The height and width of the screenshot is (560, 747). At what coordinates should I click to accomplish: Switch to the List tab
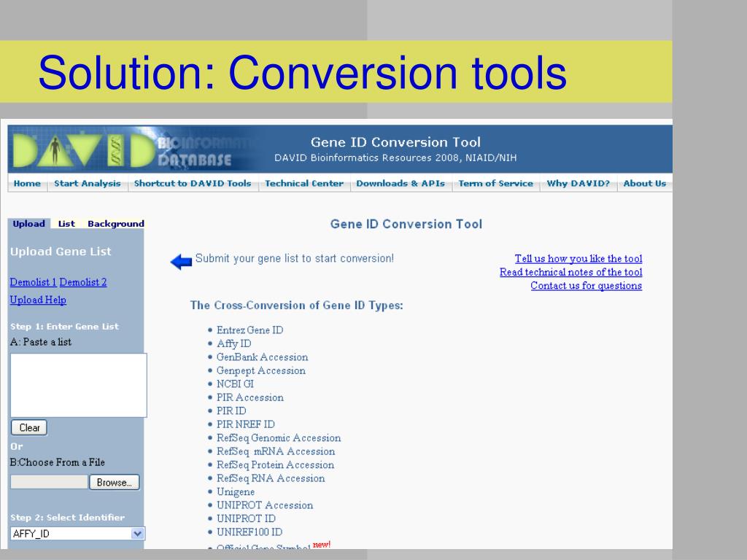point(66,224)
